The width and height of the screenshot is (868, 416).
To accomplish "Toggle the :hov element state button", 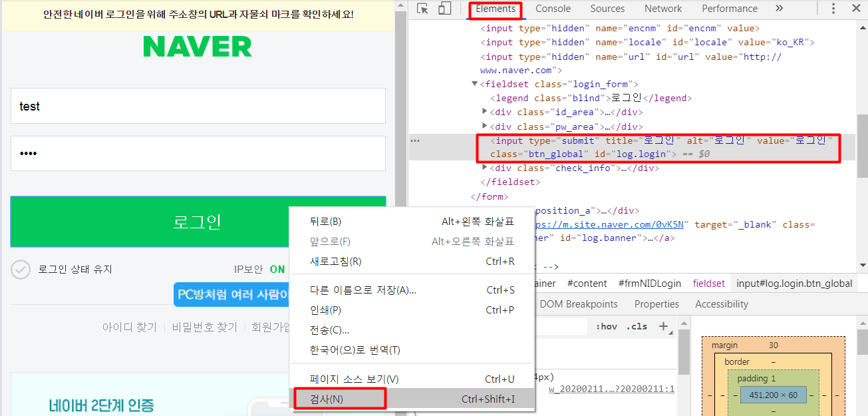I will click(606, 326).
